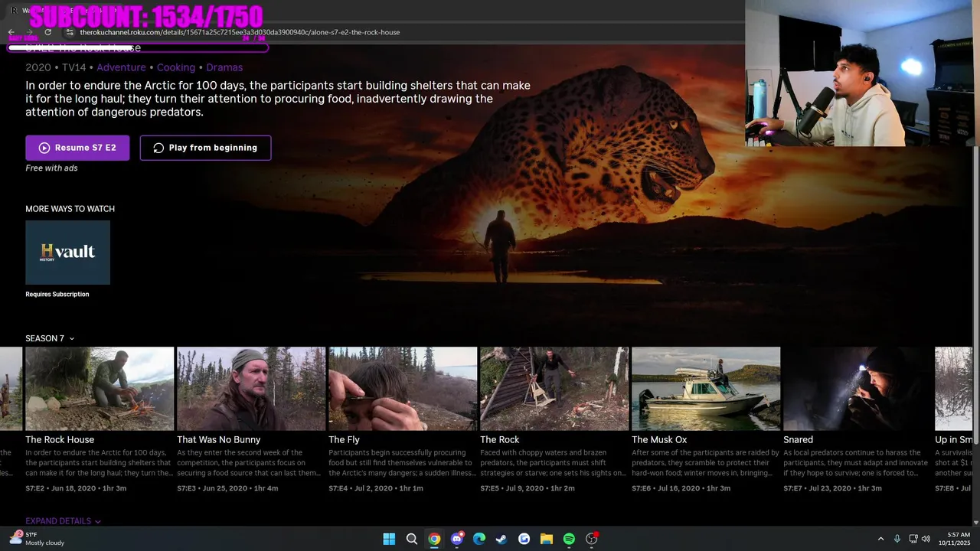
Task: Show hidden system tray icons
Action: pyautogui.click(x=880, y=539)
